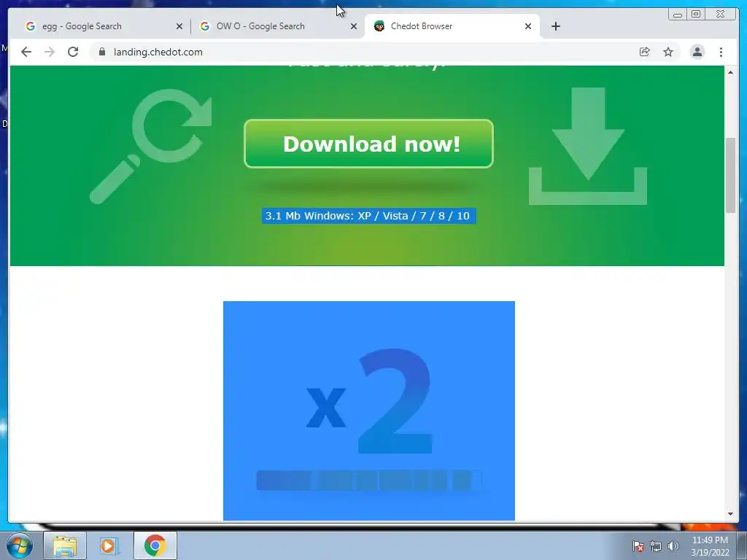Open a new tab with the plus button
Screen dimensions: 747x560
point(555,26)
